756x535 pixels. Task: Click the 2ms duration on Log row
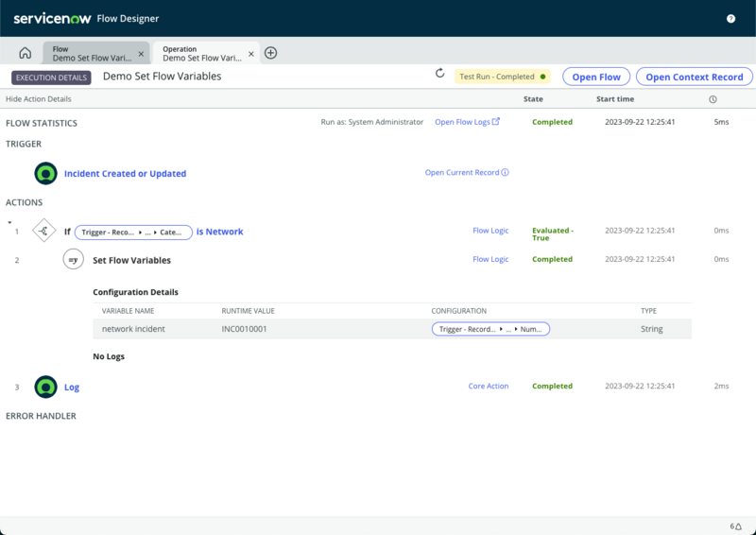[721, 386]
